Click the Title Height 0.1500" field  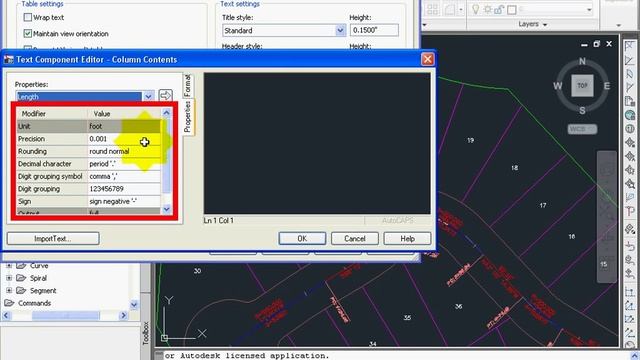pyautogui.click(x=374, y=30)
